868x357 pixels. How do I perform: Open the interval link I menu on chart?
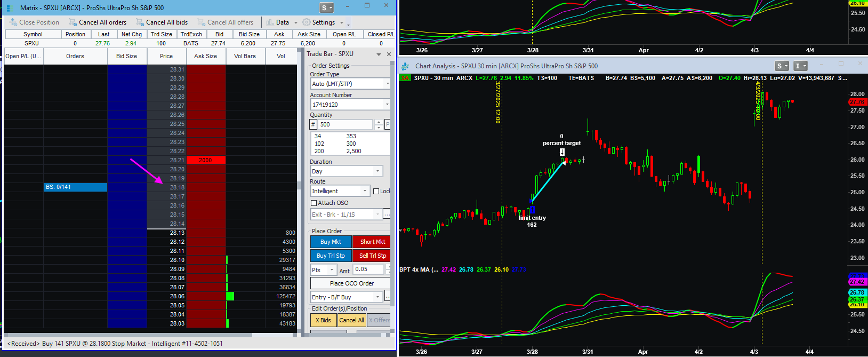pyautogui.click(x=800, y=66)
